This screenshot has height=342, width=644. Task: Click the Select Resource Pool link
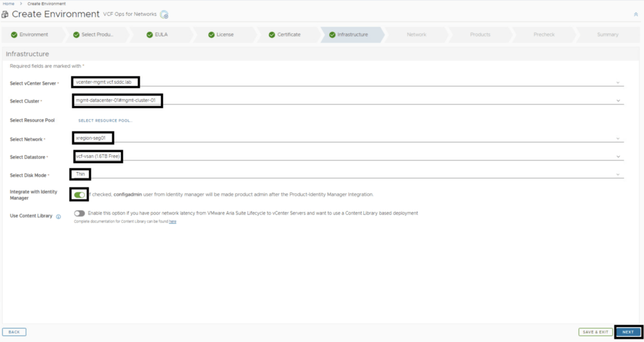pos(105,120)
